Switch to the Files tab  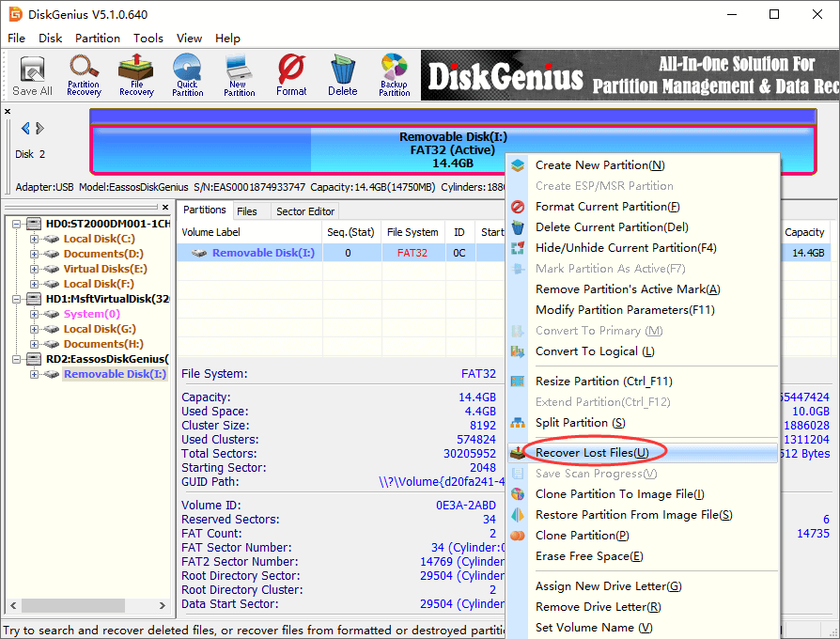point(247,211)
